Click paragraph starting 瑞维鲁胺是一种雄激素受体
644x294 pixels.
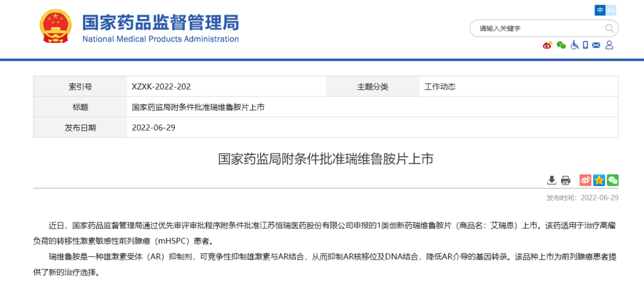pyautogui.click(x=326, y=265)
